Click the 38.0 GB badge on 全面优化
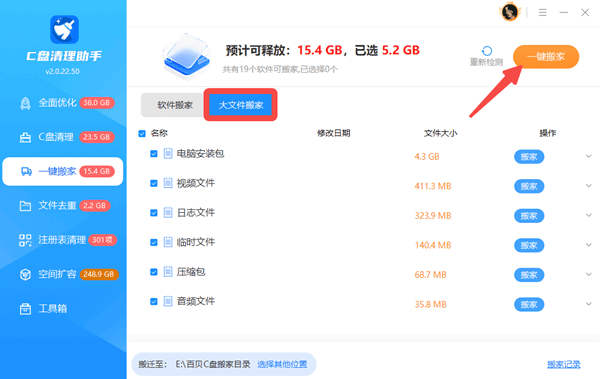The image size is (600, 379). point(97,103)
